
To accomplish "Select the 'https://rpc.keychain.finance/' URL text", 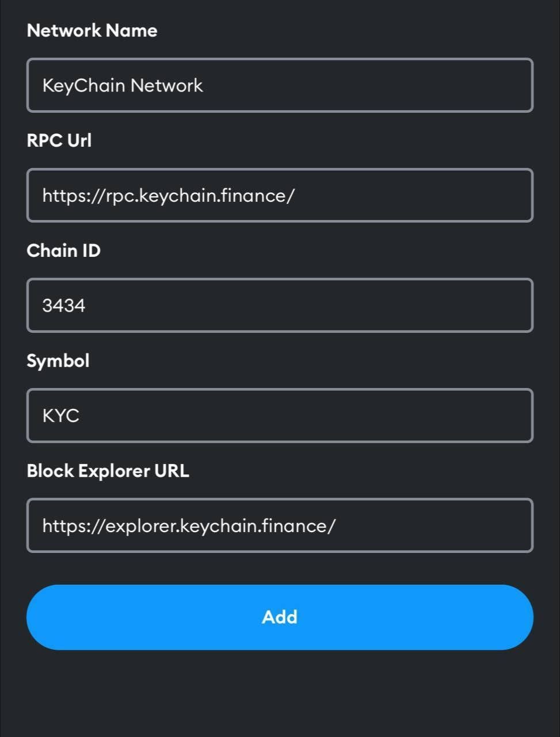I will click(169, 195).
